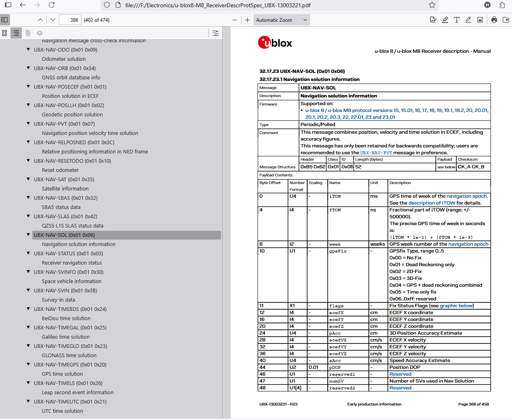Viewport: 512px width, 420px height.
Task: Select UBX-NAV-TIMEGAL outline item
Action: (70, 328)
